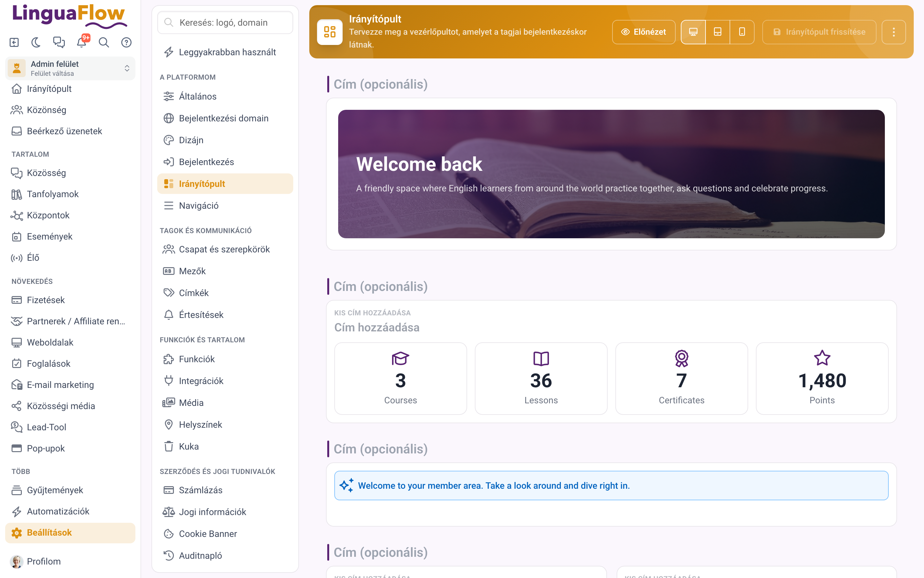Click the search magnifier icon in the top-left toolbar

pos(104,42)
